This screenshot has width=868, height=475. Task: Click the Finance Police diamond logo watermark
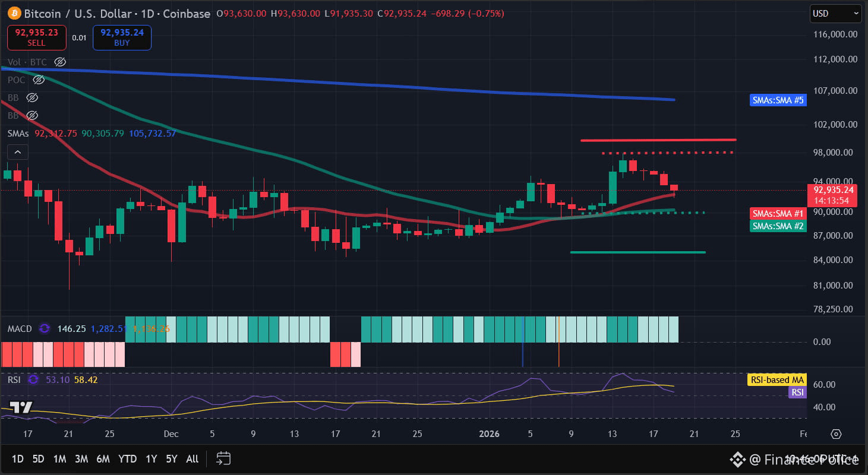[x=737, y=459]
